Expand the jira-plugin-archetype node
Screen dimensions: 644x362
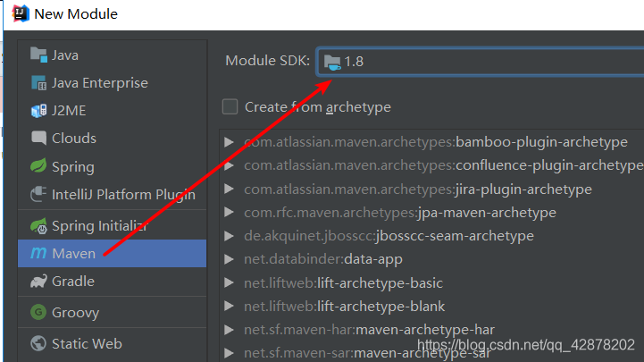(230, 189)
